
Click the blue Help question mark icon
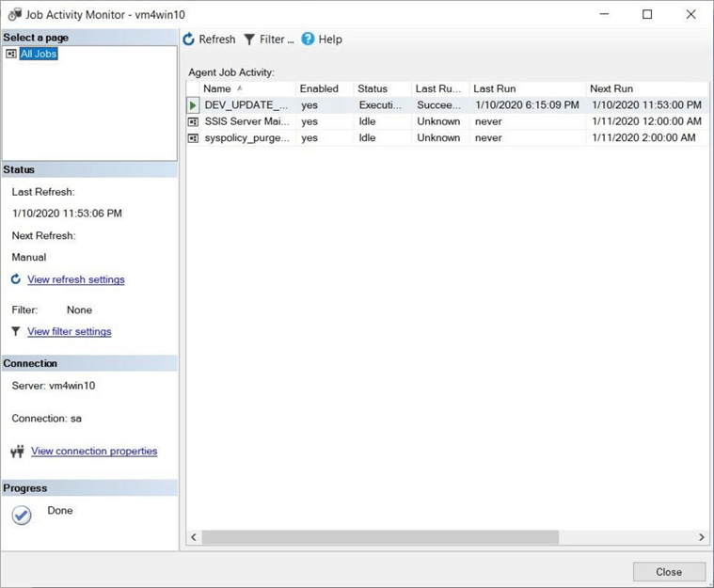(308, 40)
